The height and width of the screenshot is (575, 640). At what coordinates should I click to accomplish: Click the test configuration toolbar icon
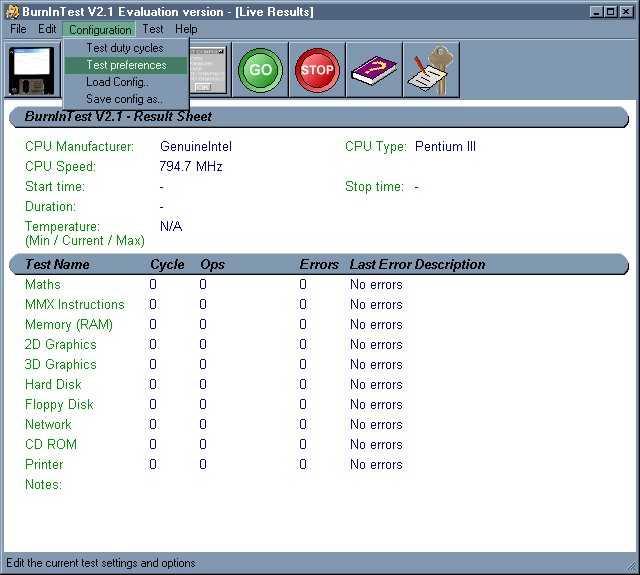pyautogui.click(x=208, y=70)
